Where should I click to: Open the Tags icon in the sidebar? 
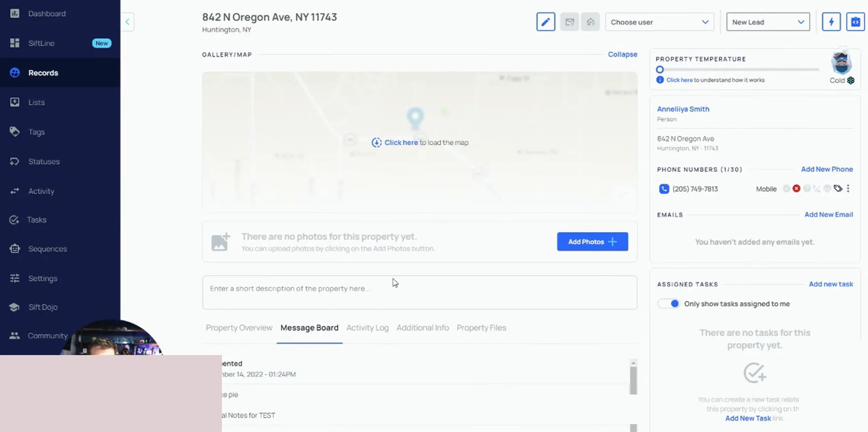tap(15, 132)
